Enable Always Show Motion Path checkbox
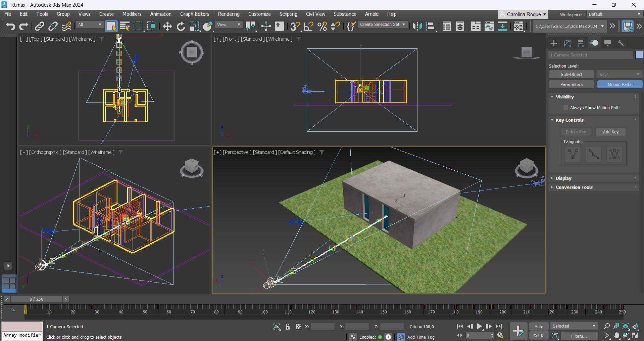Image resolution: width=644 pixels, height=341 pixels. point(566,108)
